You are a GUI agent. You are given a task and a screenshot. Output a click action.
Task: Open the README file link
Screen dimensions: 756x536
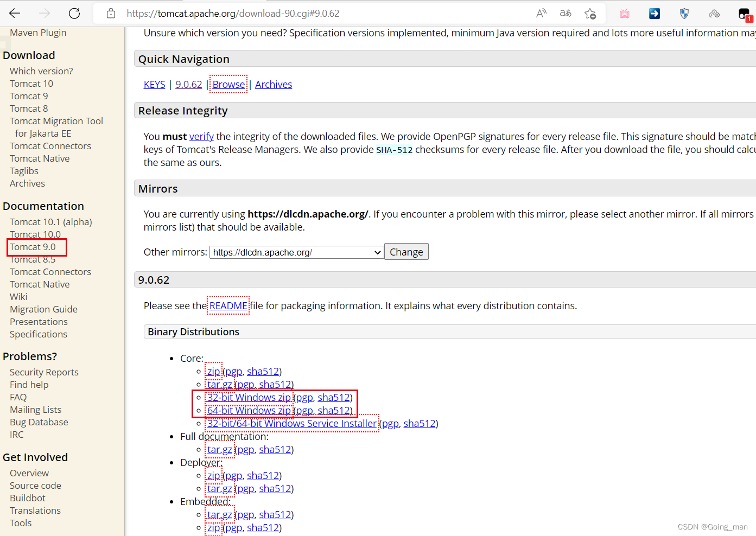pyautogui.click(x=228, y=306)
